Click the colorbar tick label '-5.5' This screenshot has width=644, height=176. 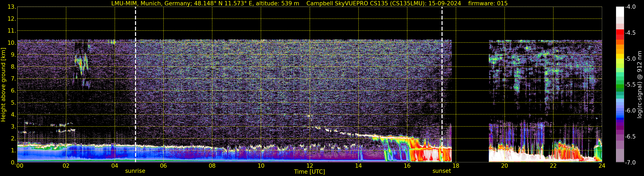click(x=630, y=85)
